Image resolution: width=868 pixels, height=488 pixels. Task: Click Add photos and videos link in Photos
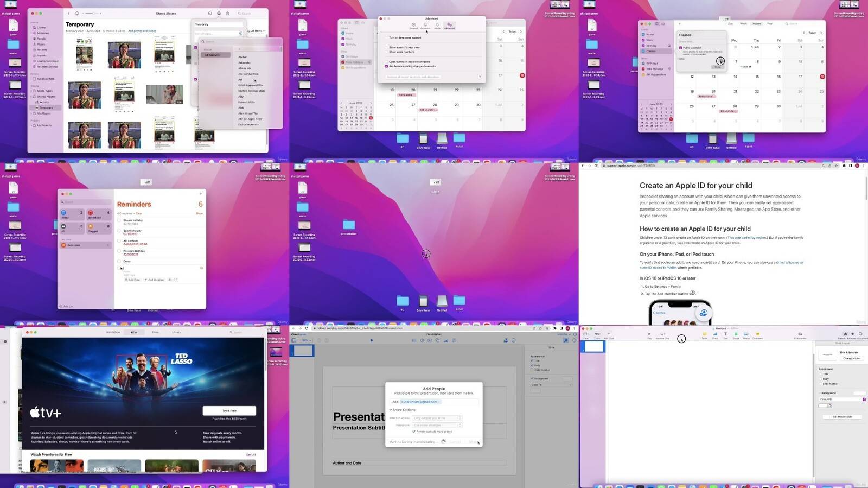click(142, 31)
